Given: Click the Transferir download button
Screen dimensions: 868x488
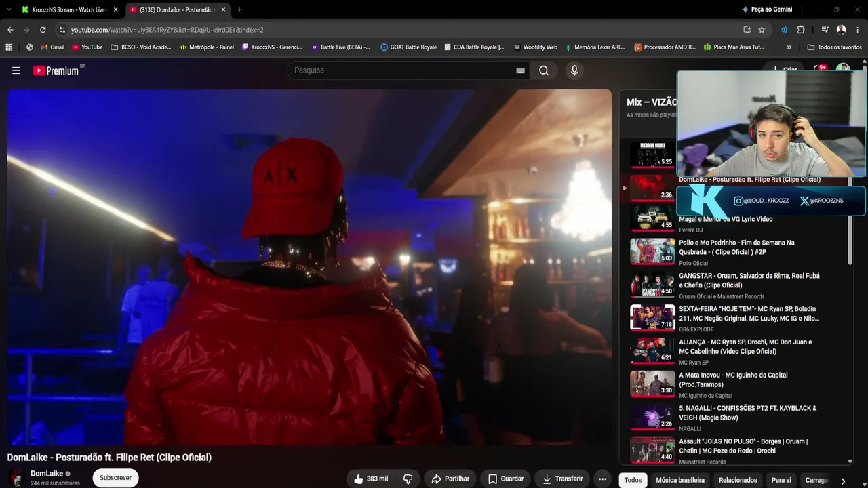Looking at the screenshot, I should click(x=562, y=479).
